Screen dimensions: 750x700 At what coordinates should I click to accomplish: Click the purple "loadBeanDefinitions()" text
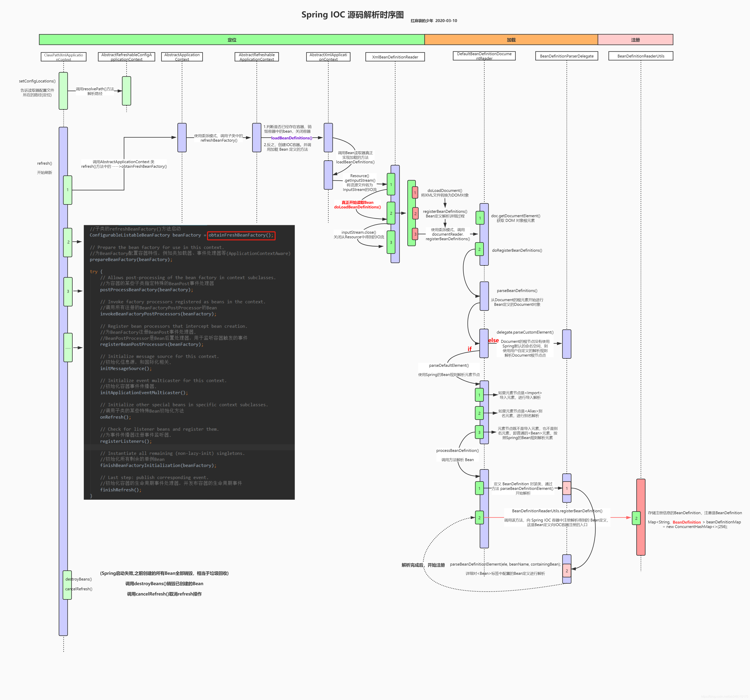click(x=292, y=138)
